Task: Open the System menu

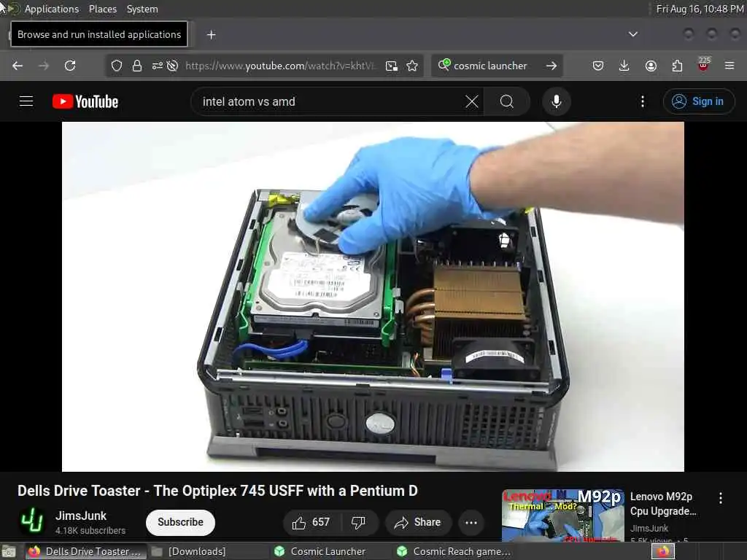Action: click(142, 9)
